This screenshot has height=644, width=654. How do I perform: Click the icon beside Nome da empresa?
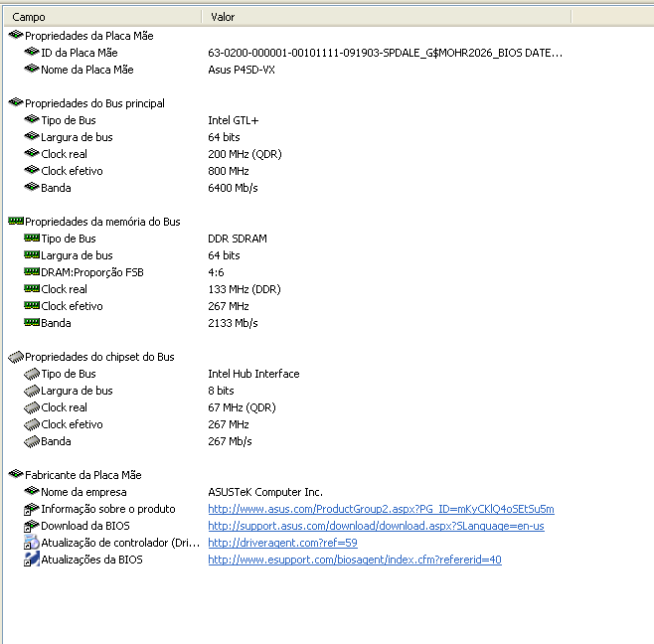point(32,491)
